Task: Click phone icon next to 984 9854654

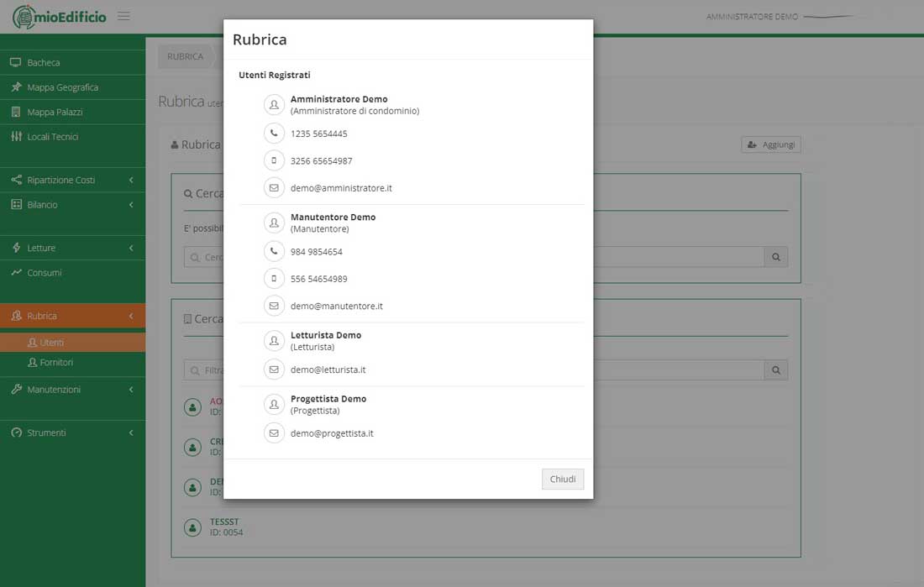Action: [274, 251]
